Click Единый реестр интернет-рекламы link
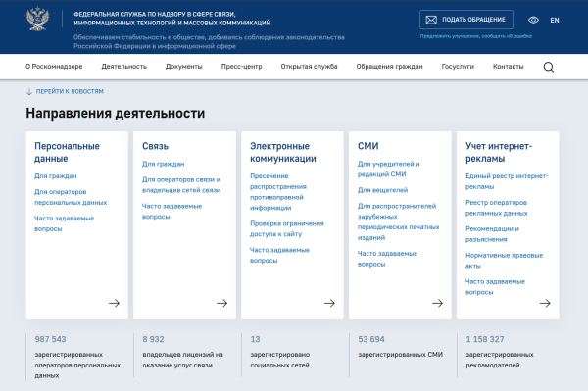 (507, 181)
